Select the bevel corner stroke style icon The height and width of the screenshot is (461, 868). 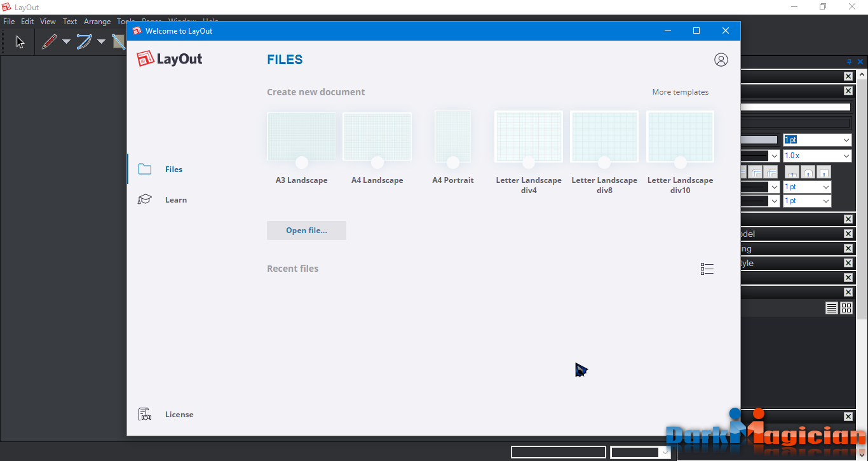click(771, 172)
